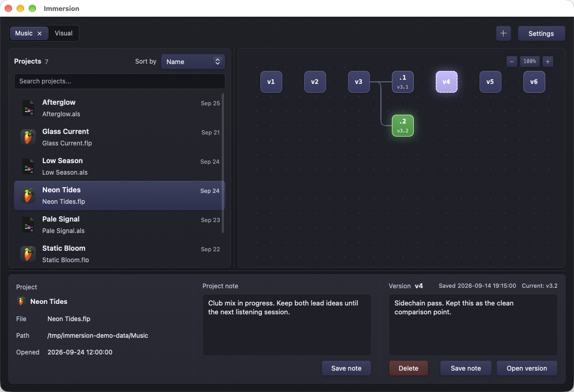The image size is (574, 392).
Task: Select the v3.1 branch node
Action: 403,81
